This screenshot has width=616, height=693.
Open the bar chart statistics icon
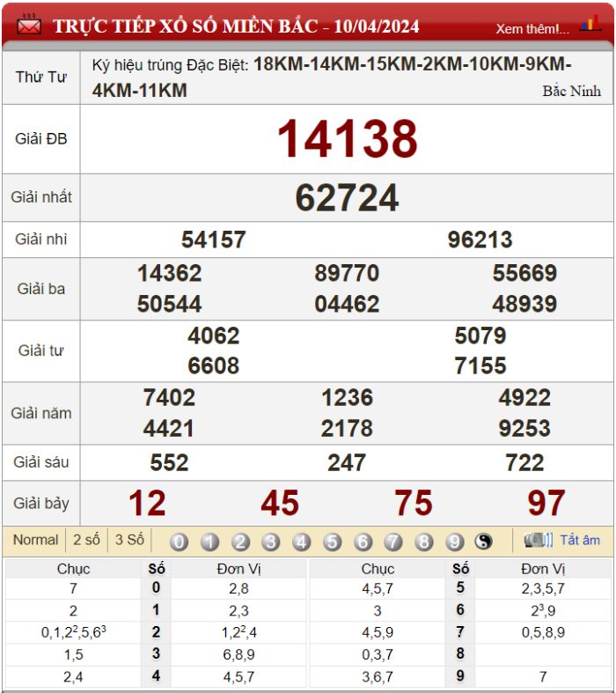tap(590, 24)
